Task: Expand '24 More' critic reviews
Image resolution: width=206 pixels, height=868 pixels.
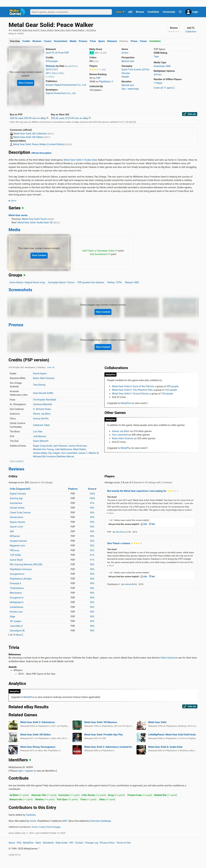Action: coord(16,634)
